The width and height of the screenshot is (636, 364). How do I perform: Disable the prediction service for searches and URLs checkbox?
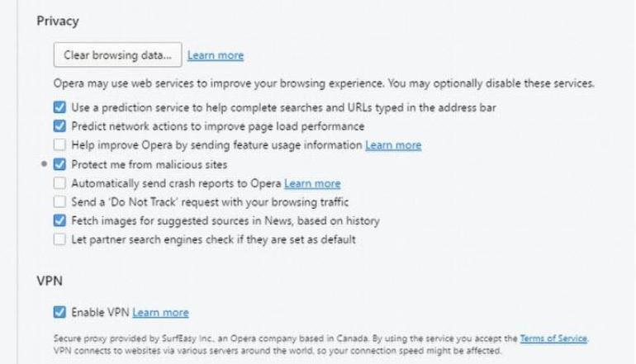(x=59, y=107)
